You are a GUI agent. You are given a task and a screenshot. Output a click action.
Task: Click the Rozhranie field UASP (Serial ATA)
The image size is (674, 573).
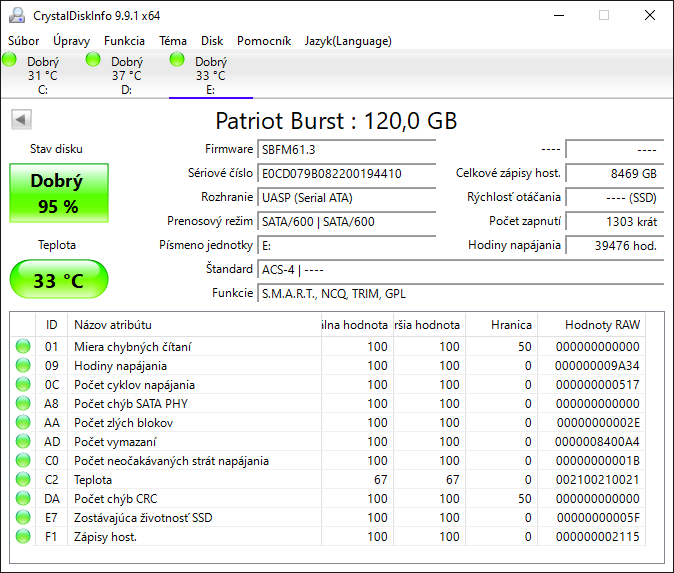(x=346, y=198)
